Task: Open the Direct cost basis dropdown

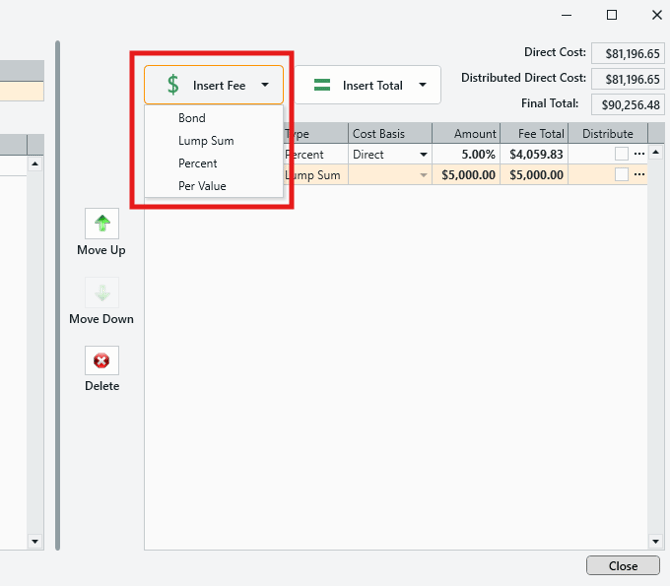Action: point(423,155)
